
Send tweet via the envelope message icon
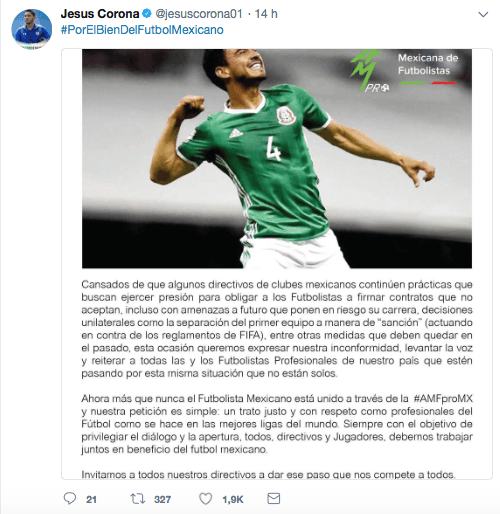click(x=274, y=499)
